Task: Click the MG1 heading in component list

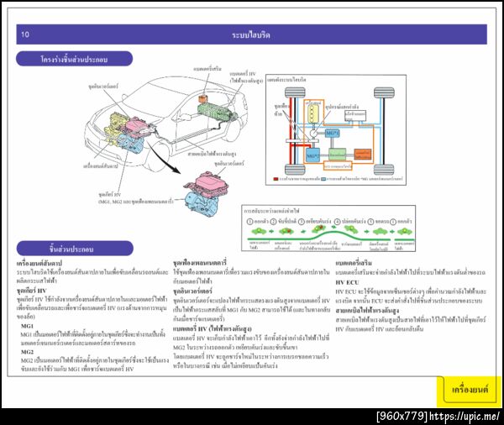Action: pyautogui.click(x=28, y=326)
